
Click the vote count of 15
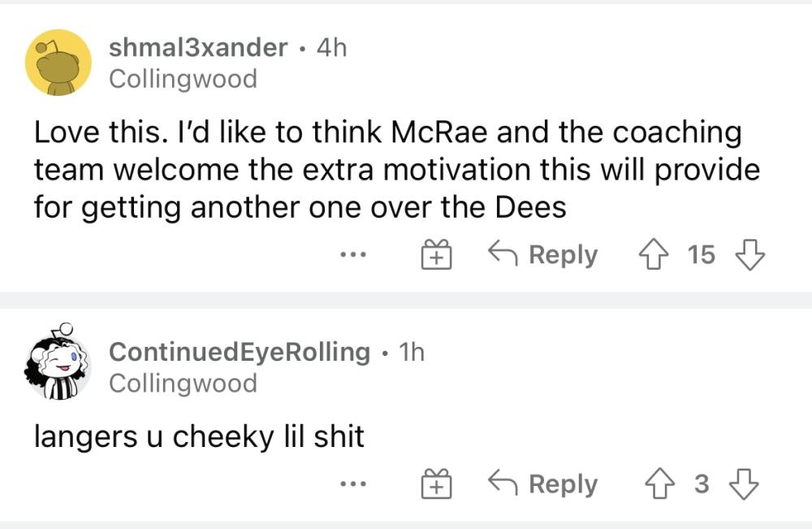[x=702, y=255]
